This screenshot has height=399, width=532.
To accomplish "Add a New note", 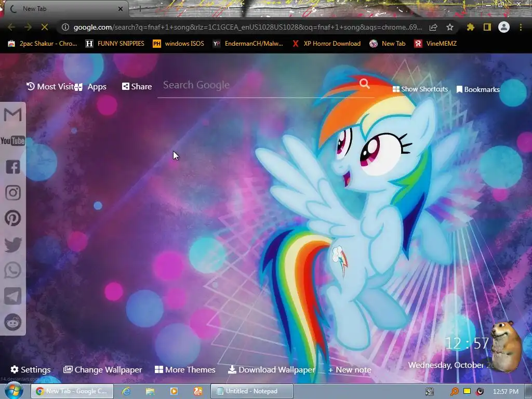I will [350, 370].
